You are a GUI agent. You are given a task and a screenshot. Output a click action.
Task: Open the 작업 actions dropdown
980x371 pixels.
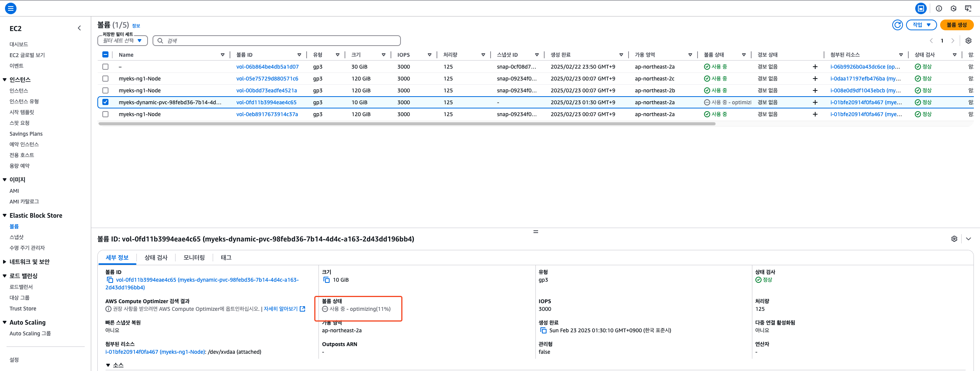click(x=921, y=25)
